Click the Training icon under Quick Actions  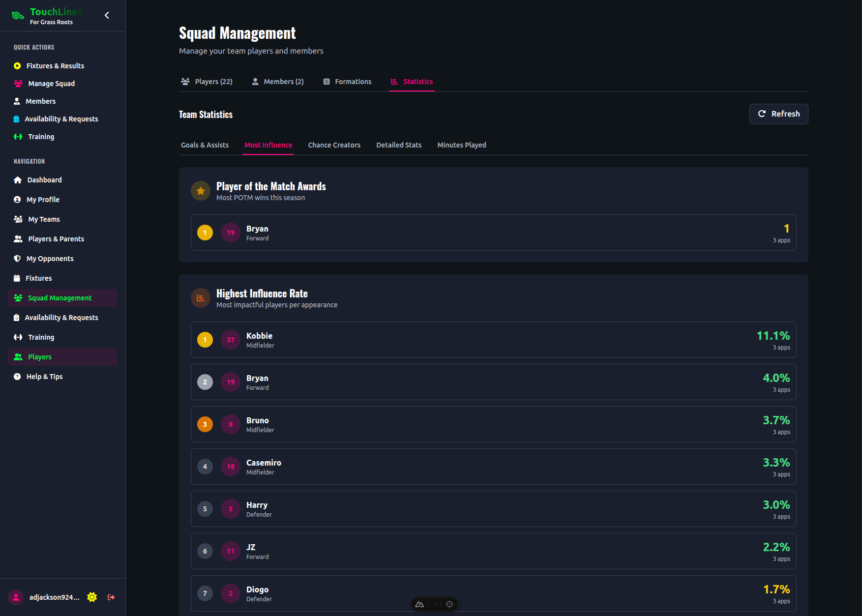click(18, 136)
